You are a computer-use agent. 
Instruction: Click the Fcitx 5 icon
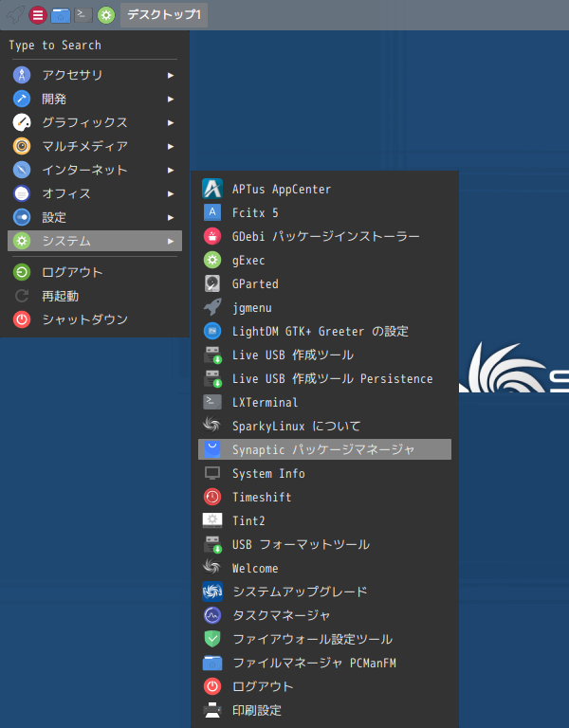coord(212,212)
